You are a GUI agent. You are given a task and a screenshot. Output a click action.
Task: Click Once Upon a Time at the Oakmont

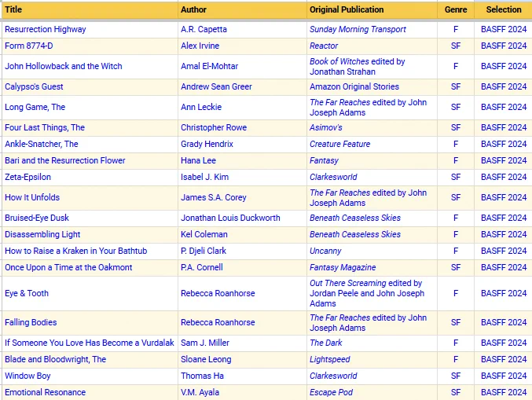point(68,267)
